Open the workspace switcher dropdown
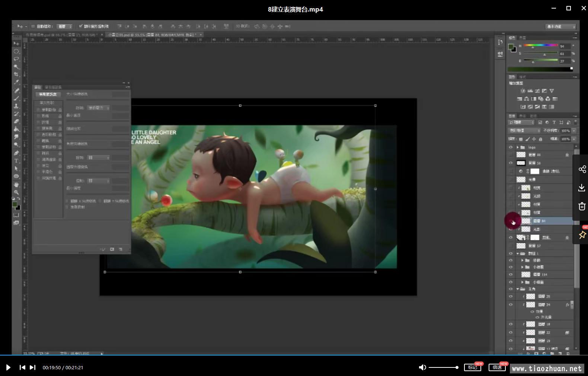The width and height of the screenshot is (588, 376). tap(561, 26)
